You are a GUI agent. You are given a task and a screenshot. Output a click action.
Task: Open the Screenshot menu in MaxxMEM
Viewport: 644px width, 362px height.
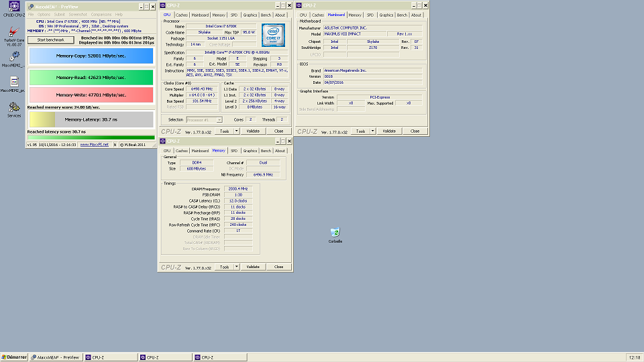point(78,14)
